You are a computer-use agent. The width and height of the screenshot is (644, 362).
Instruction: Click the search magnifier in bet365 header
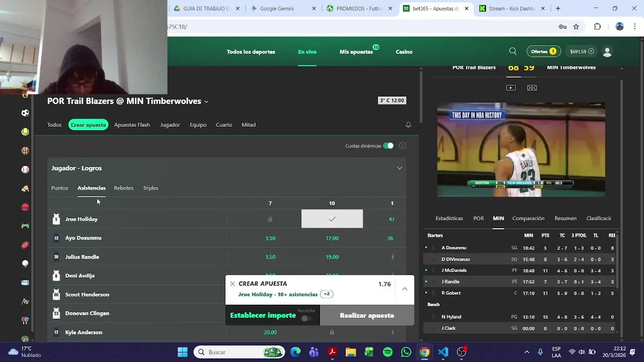pyautogui.click(x=513, y=51)
